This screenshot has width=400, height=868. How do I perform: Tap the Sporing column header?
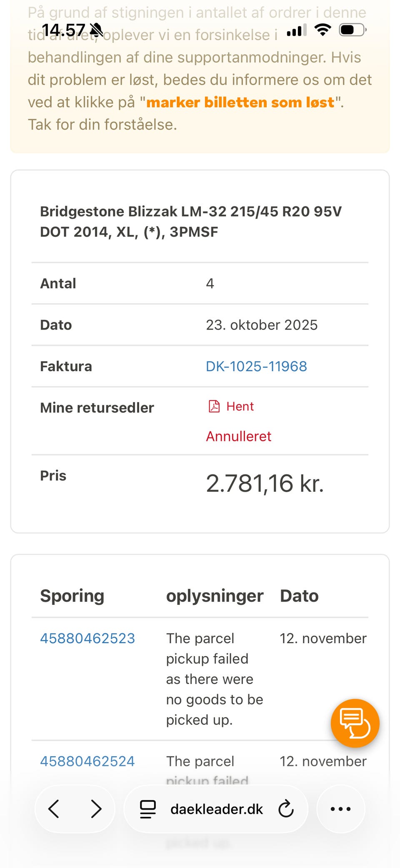[x=72, y=596]
